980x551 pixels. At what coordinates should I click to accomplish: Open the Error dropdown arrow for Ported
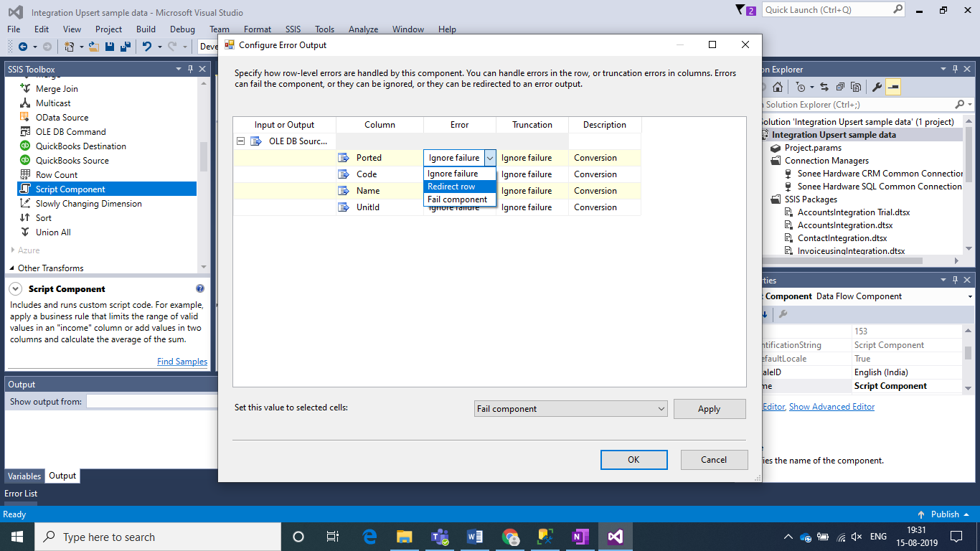490,158
